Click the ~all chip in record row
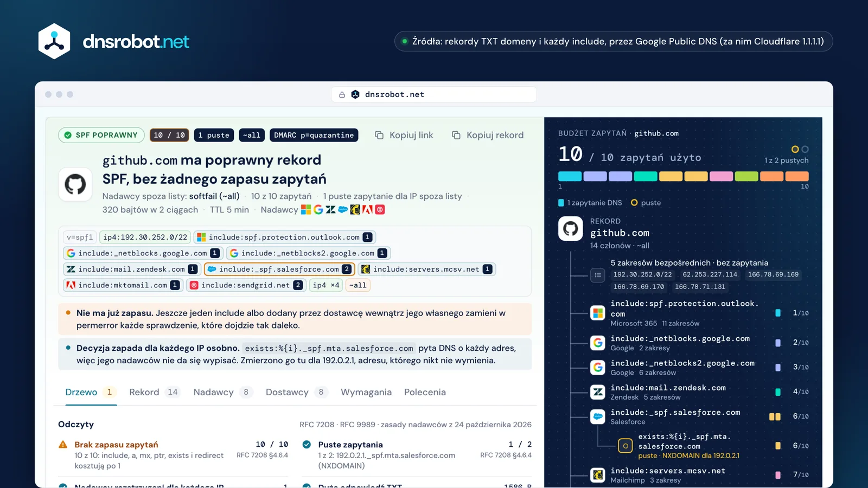This screenshot has width=868, height=488. 358,285
